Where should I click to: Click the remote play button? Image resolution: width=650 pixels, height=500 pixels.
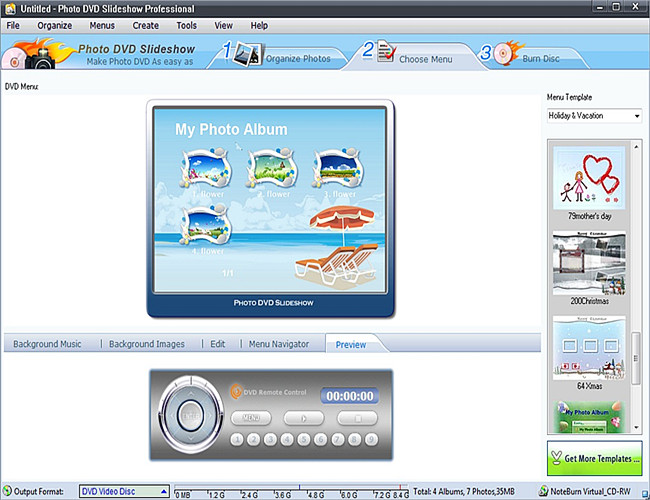coord(304,418)
